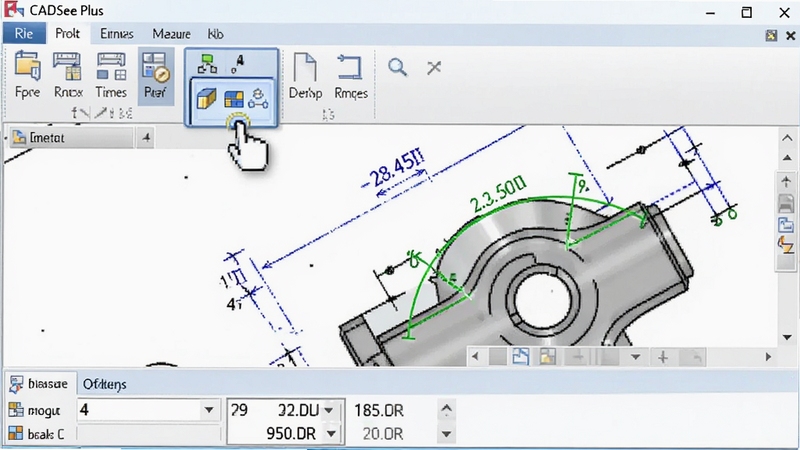Image resolution: width=800 pixels, height=450 pixels.
Task: Open the Ermas tab
Action: (117, 34)
